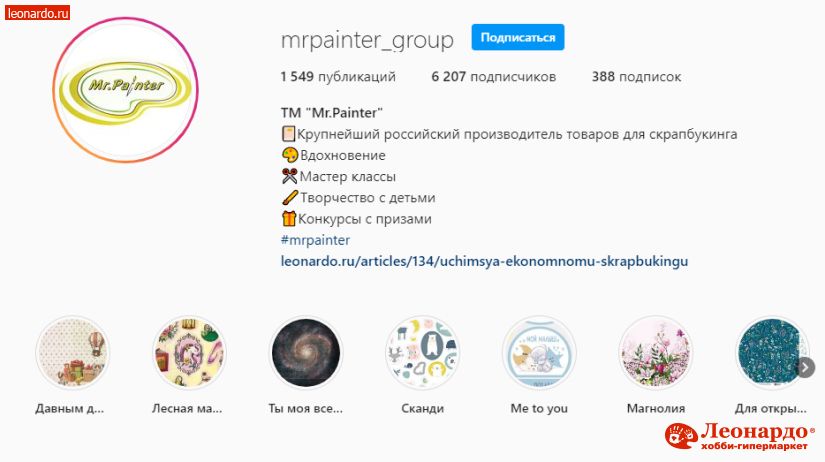Click the Подписаться follow button
The height and width of the screenshot is (462, 825).
coord(518,37)
